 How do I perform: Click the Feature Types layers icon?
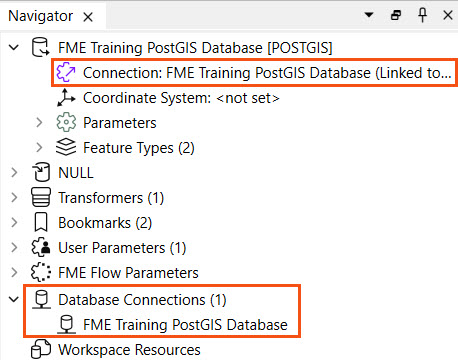pyautogui.click(x=66, y=147)
